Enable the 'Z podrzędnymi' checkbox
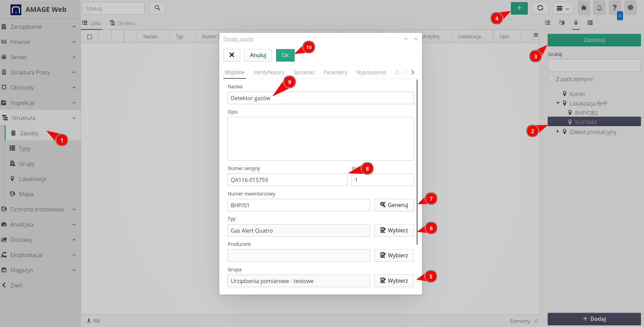Screen dimensions: 644x327 (551, 79)
